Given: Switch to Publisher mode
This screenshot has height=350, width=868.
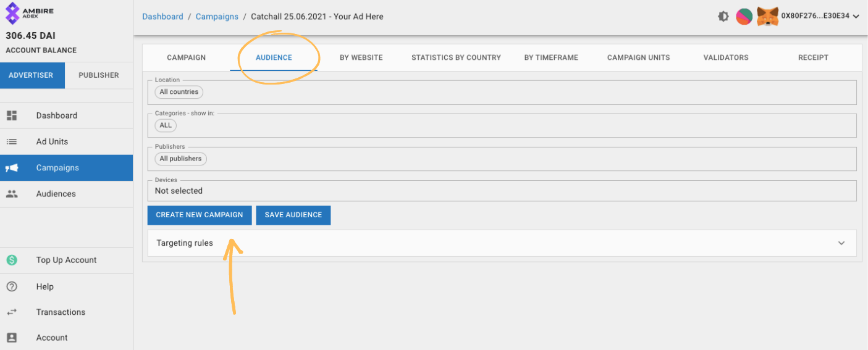Looking at the screenshot, I should (99, 75).
